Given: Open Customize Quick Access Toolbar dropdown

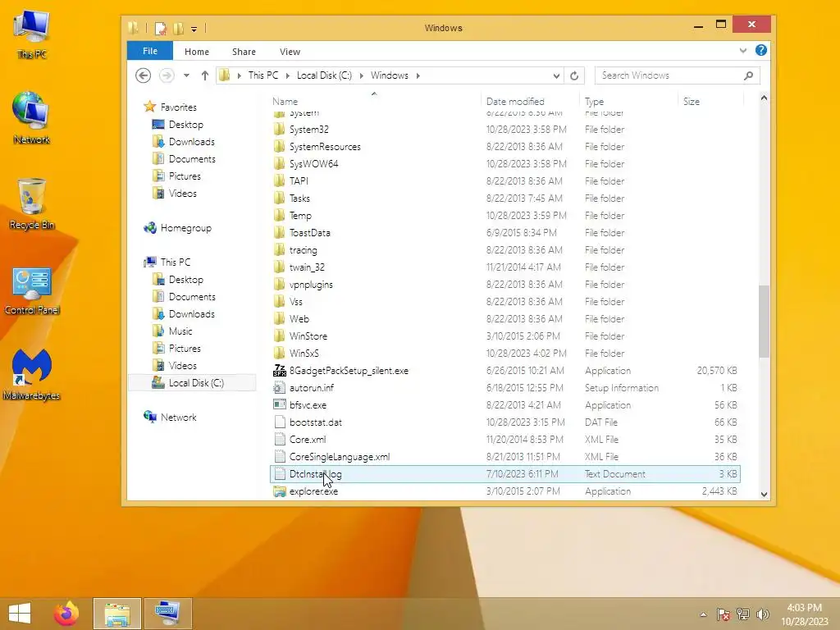Looking at the screenshot, I should [x=194, y=29].
